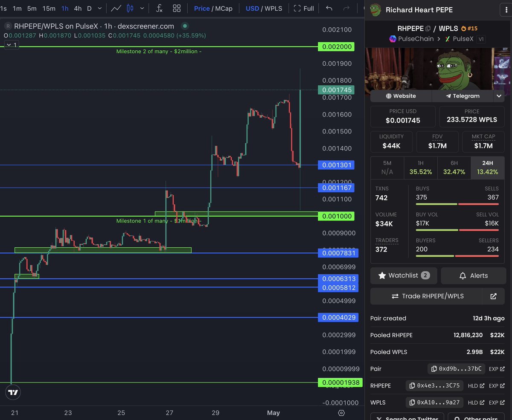Toggle MCap in Price / MCap switch

[x=224, y=8]
